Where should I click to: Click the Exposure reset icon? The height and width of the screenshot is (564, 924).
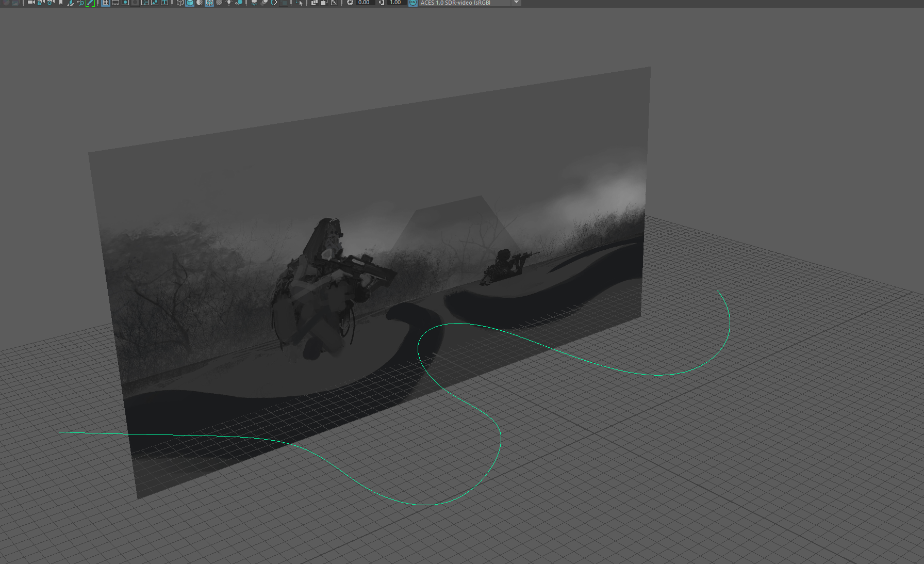click(350, 3)
